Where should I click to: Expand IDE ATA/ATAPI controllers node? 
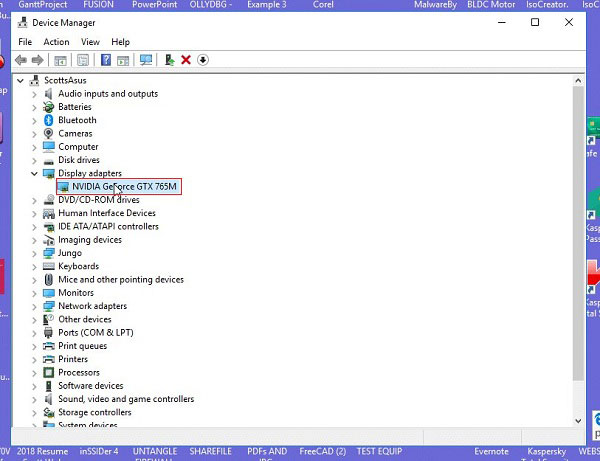click(x=34, y=227)
